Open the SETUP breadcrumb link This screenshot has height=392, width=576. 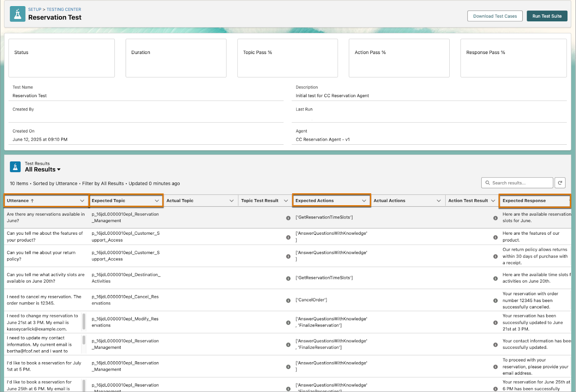(35, 9)
